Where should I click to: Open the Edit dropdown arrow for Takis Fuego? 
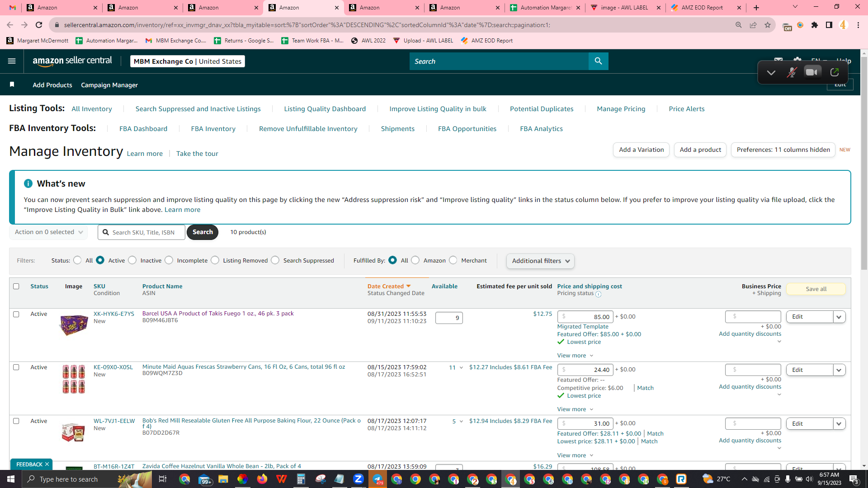click(x=839, y=317)
